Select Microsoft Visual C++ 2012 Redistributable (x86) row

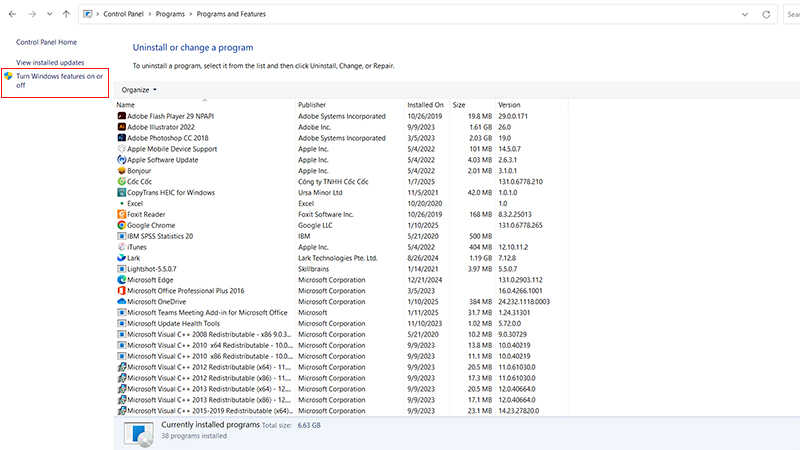coord(340,378)
